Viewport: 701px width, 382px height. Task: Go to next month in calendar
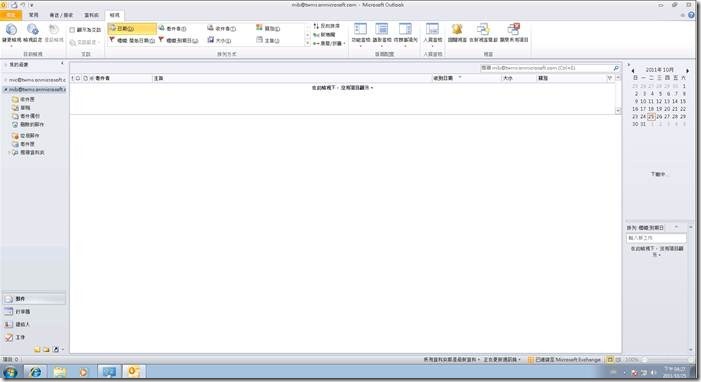coord(687,71)
